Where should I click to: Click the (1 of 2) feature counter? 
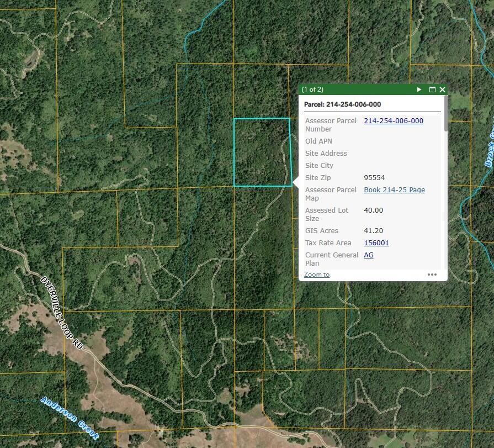point(312,89)
